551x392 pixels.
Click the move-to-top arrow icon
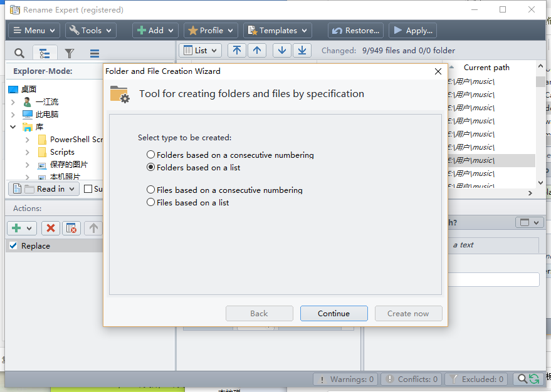[236, 50]
